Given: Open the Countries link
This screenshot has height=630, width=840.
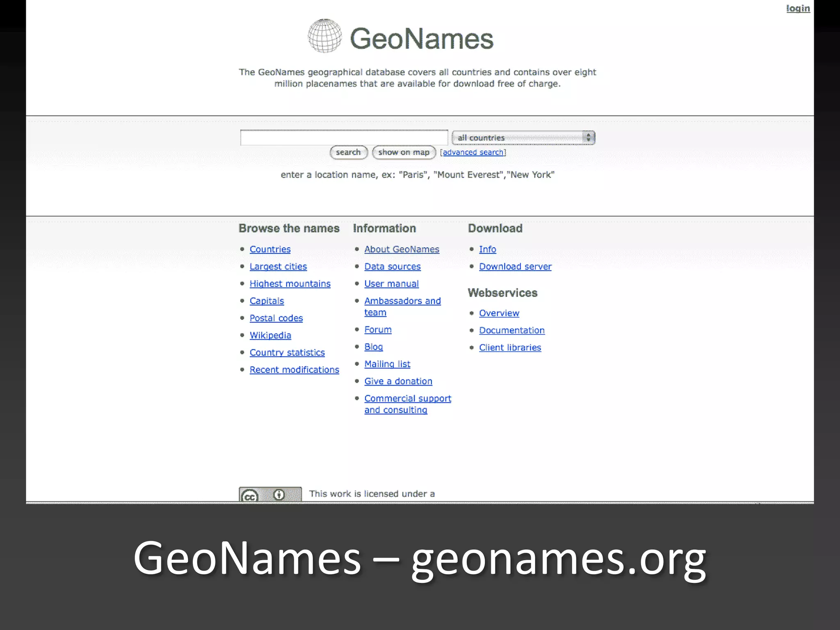Looking at the screenshot, I should (x=270, y=249).
